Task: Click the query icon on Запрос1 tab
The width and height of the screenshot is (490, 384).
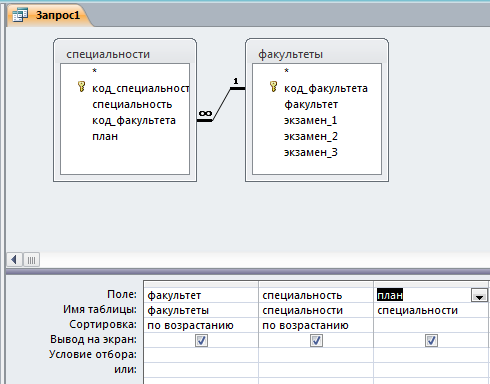Action: click(x=20, y=15)
